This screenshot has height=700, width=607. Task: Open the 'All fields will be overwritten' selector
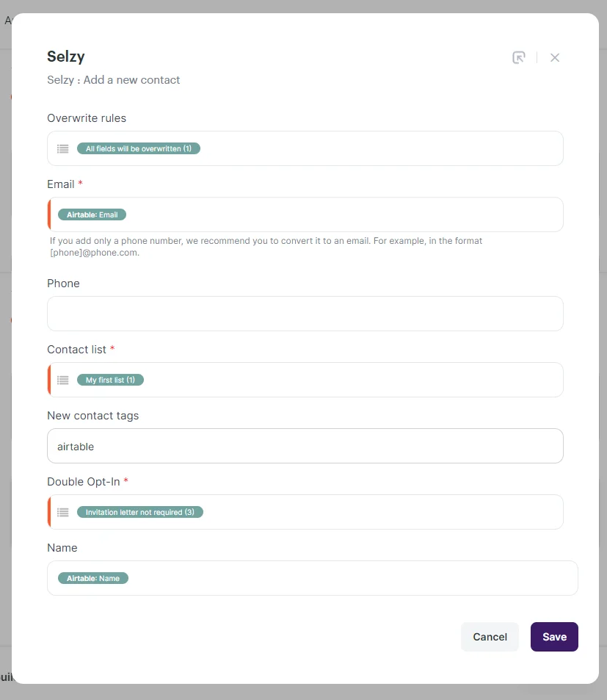pos(139,148)
